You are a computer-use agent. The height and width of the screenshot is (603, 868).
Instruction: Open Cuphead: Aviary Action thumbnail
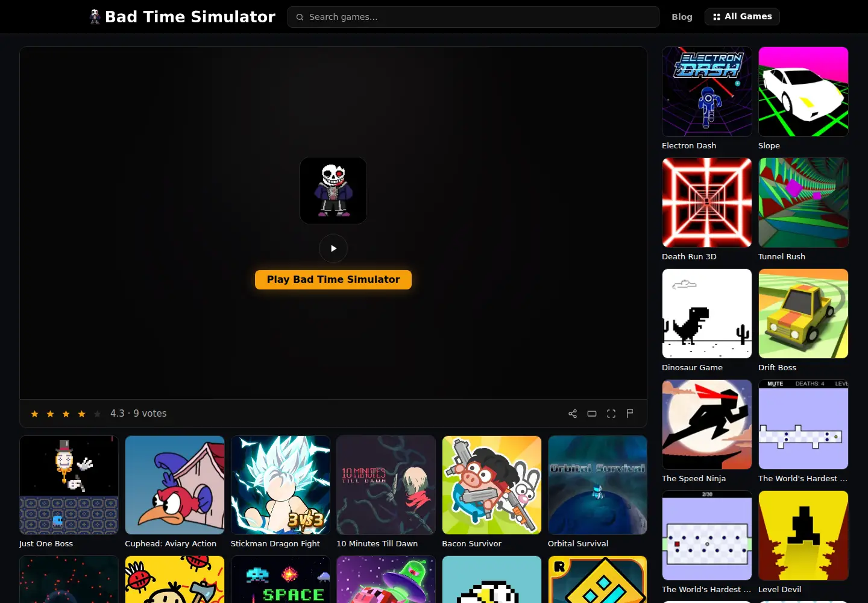[175, 485]
